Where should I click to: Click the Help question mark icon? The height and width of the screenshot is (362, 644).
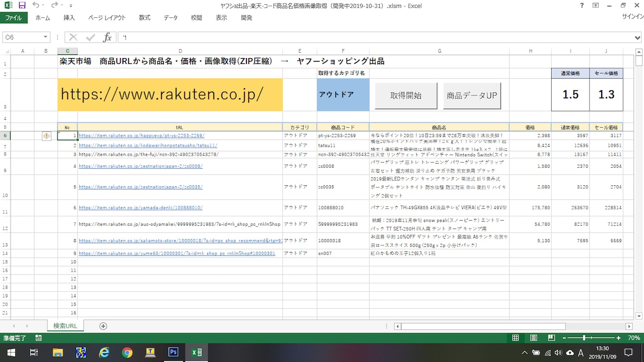582,6
